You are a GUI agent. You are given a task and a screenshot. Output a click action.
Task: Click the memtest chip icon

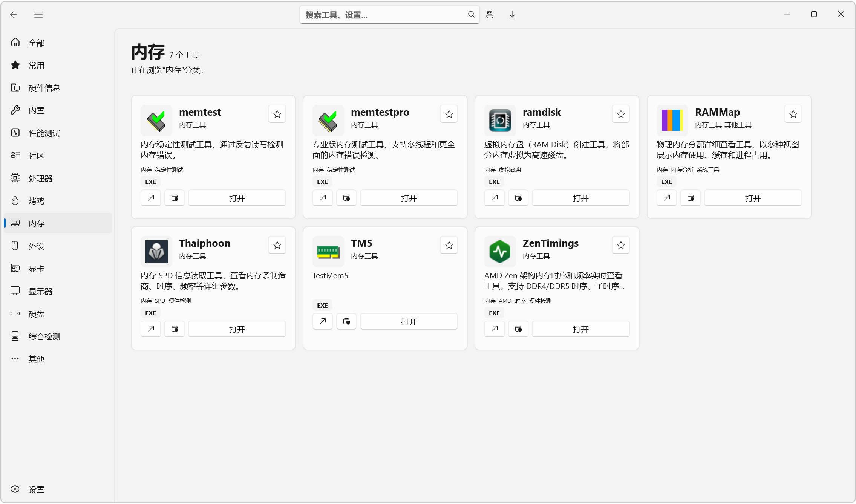[x=156, y=121]
